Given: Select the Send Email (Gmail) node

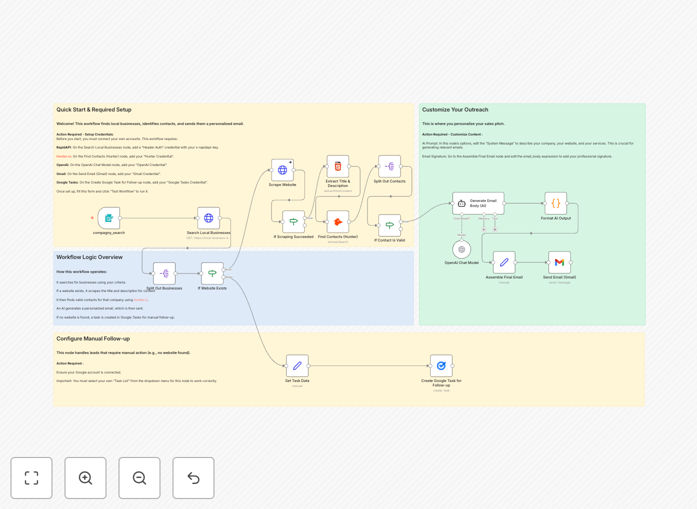Looking at the screenshot, I should 559,262.
